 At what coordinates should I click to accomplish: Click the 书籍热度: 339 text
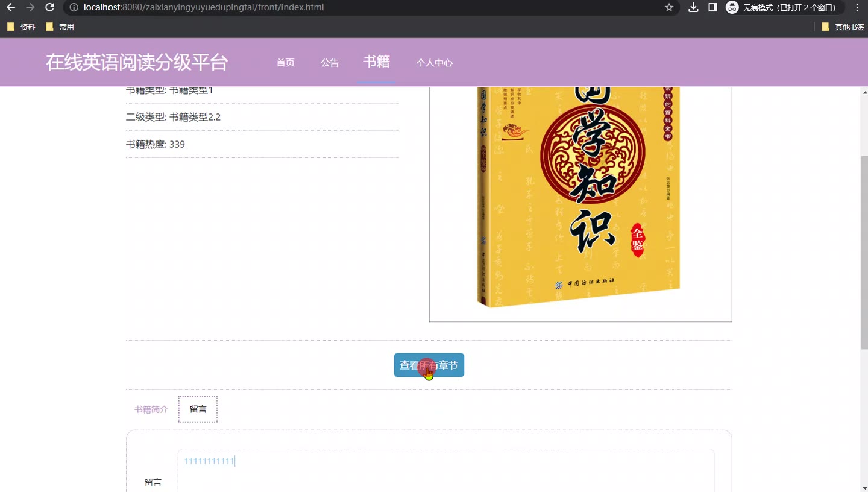[156, 144]
